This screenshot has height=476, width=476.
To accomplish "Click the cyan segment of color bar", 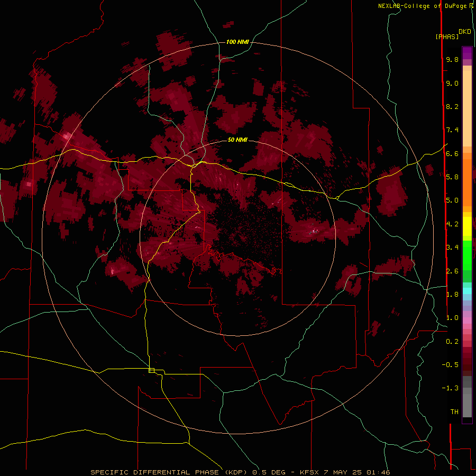I will click(x=467, y=291).
